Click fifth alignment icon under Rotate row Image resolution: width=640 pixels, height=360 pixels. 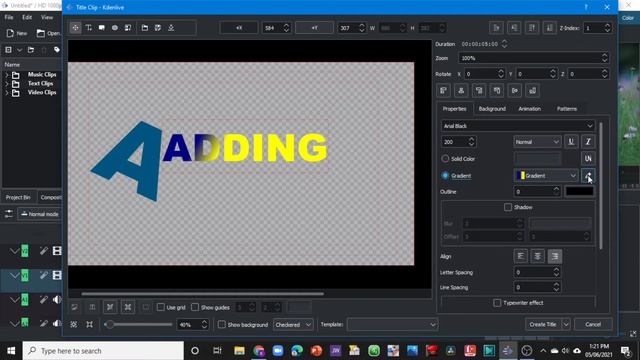515,91
